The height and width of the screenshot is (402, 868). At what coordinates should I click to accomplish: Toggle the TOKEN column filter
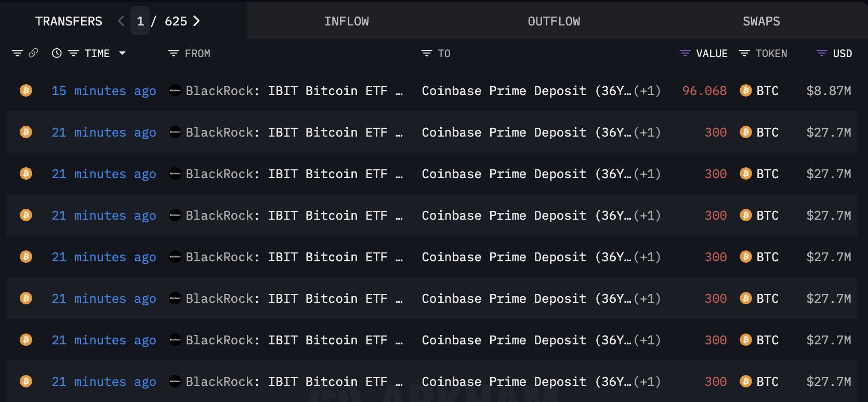[743, 52]
